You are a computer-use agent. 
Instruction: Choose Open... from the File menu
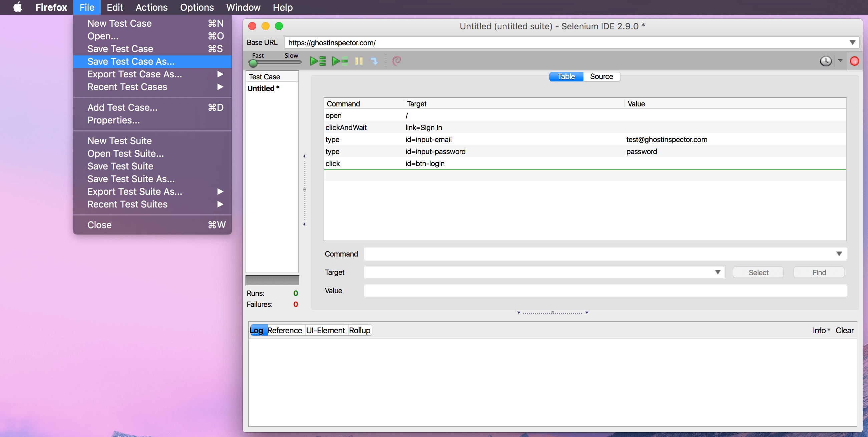pos(152,36)
